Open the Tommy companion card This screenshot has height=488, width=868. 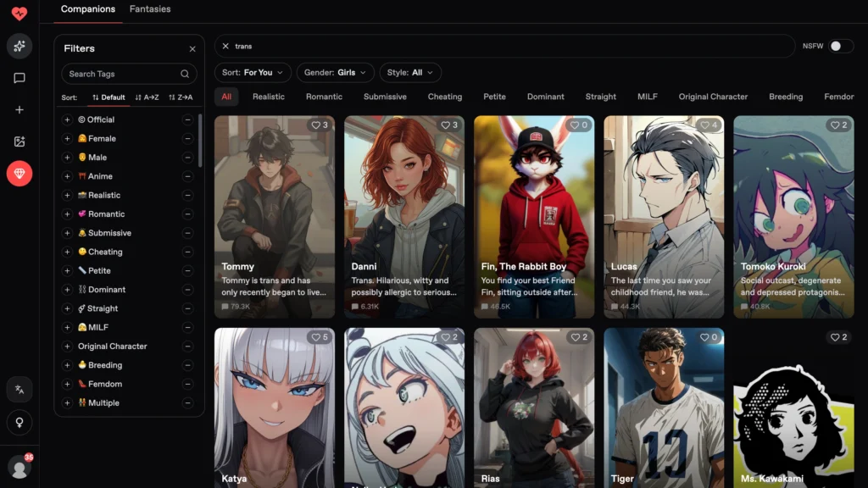(x=275, y=217)
